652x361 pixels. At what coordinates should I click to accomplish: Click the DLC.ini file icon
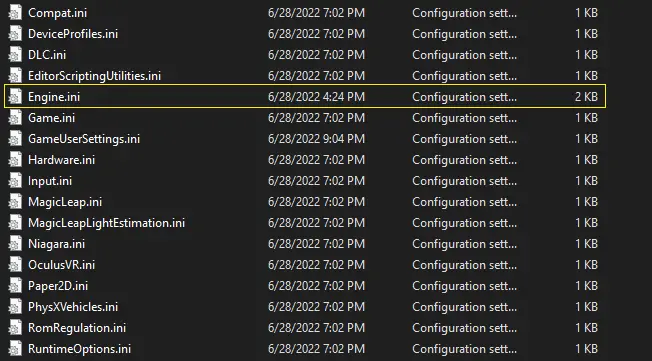coord(15,54)
